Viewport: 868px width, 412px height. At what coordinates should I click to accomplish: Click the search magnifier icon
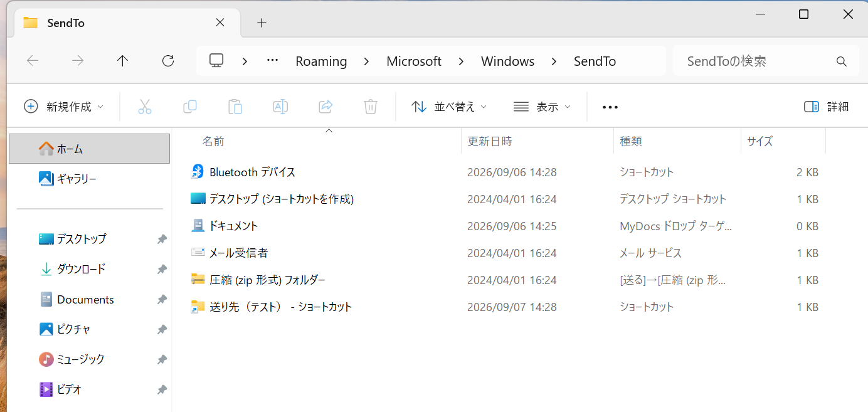[842, 61]
